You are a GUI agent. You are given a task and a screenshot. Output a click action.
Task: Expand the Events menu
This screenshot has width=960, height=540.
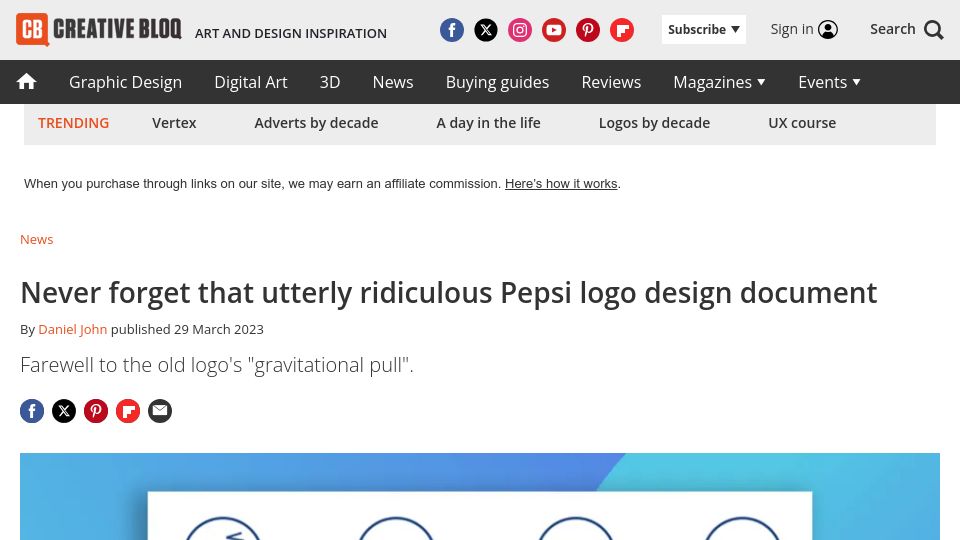(830, 82)
